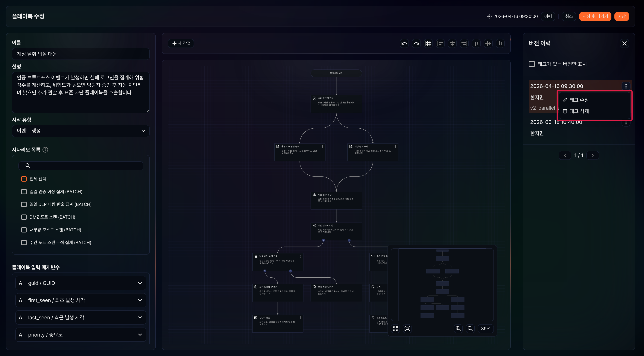This screenshot has width=644, height=356.
Task: Click the undo icon in canvas toolbar
Action: 404,43
